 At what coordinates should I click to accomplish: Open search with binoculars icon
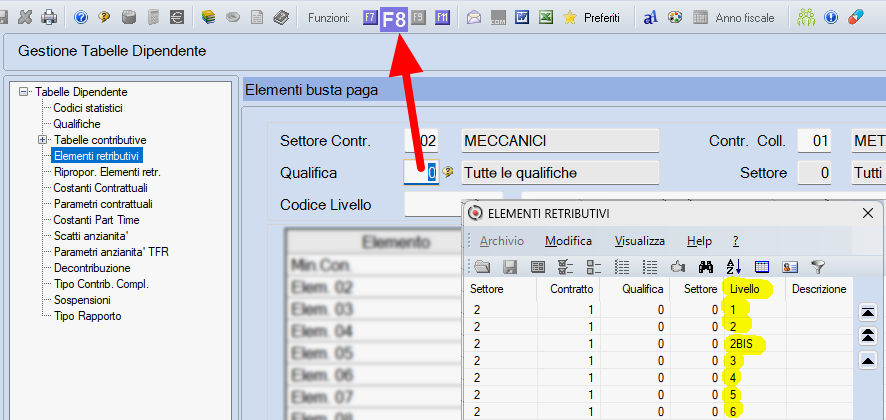tap(706, 266)
